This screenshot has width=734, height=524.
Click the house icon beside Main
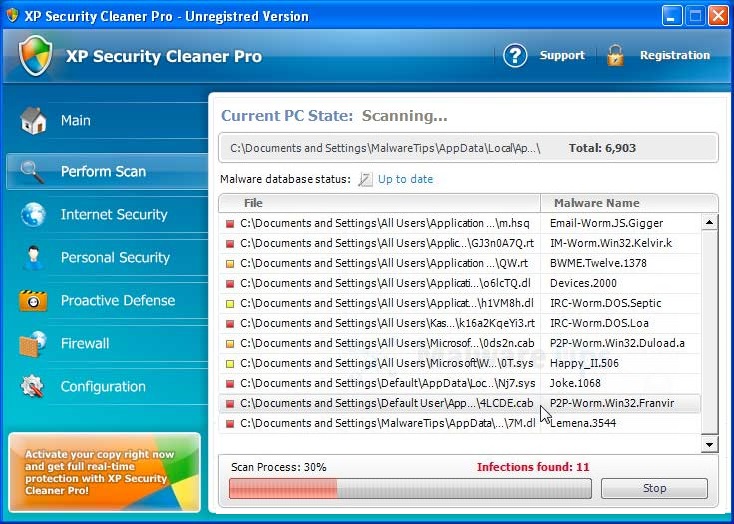point(33,121)
